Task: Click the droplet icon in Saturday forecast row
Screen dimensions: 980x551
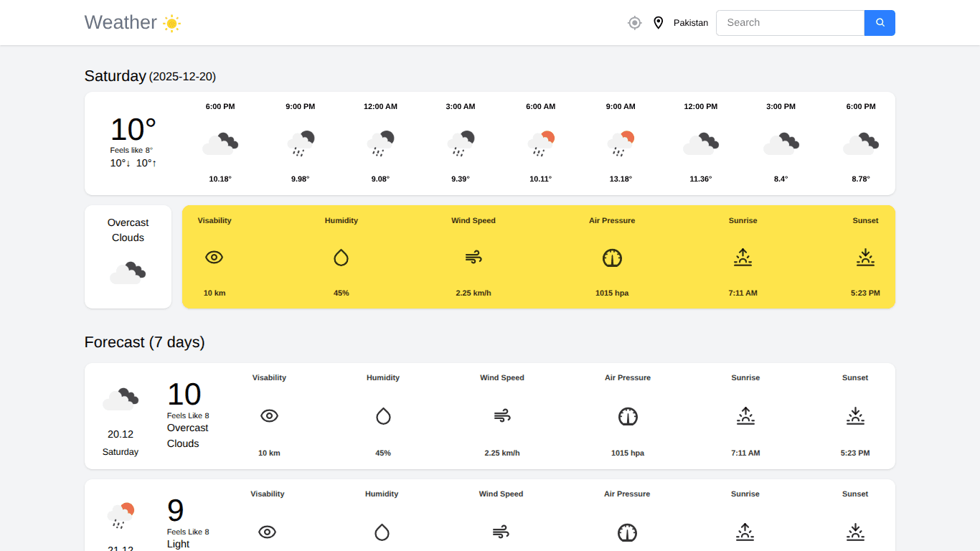Action: point(383,415)
